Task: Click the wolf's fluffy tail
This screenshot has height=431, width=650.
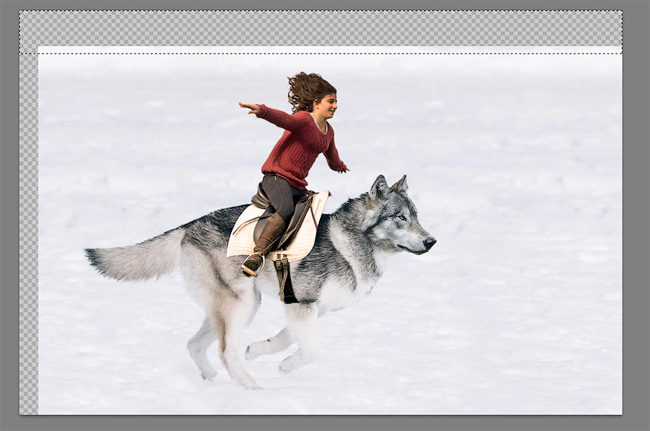Action: pos(135,255)
